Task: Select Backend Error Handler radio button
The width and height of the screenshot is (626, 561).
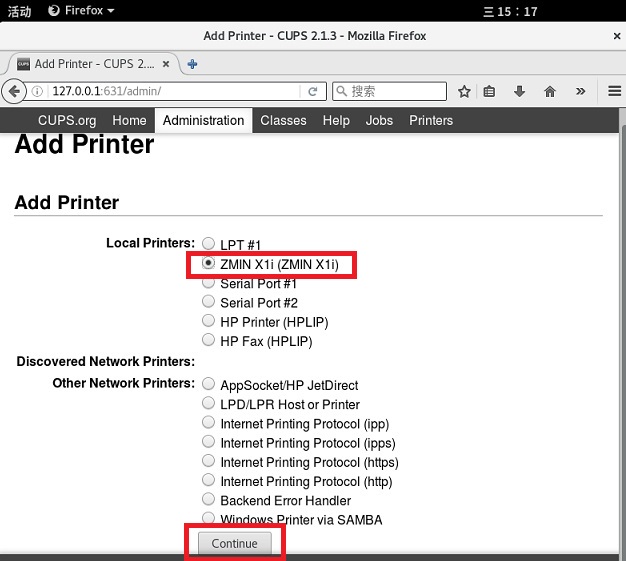Action: pos(208,499)
